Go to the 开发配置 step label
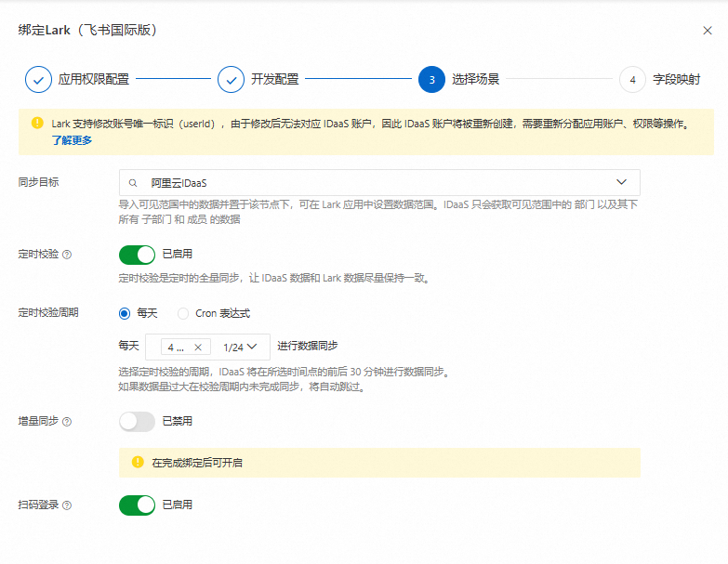728x564 pixels. click(x=275, y=79)
